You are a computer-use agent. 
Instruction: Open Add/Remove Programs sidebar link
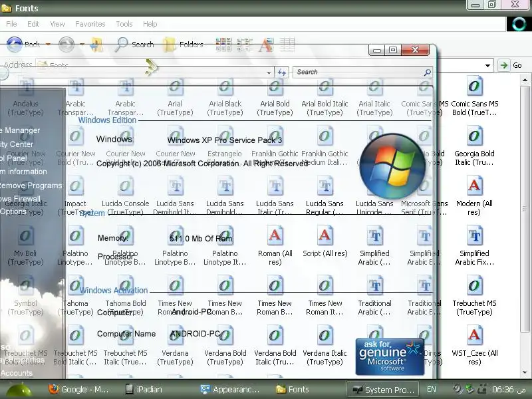[x=31, y=186]
